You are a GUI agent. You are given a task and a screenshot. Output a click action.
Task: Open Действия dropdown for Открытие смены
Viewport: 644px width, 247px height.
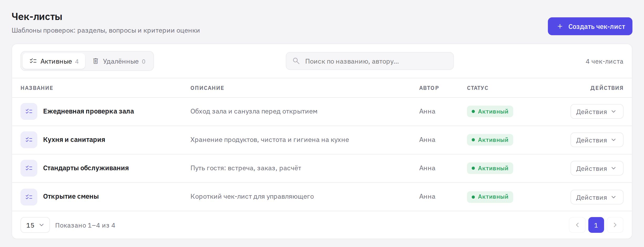[x=597, y=197]
